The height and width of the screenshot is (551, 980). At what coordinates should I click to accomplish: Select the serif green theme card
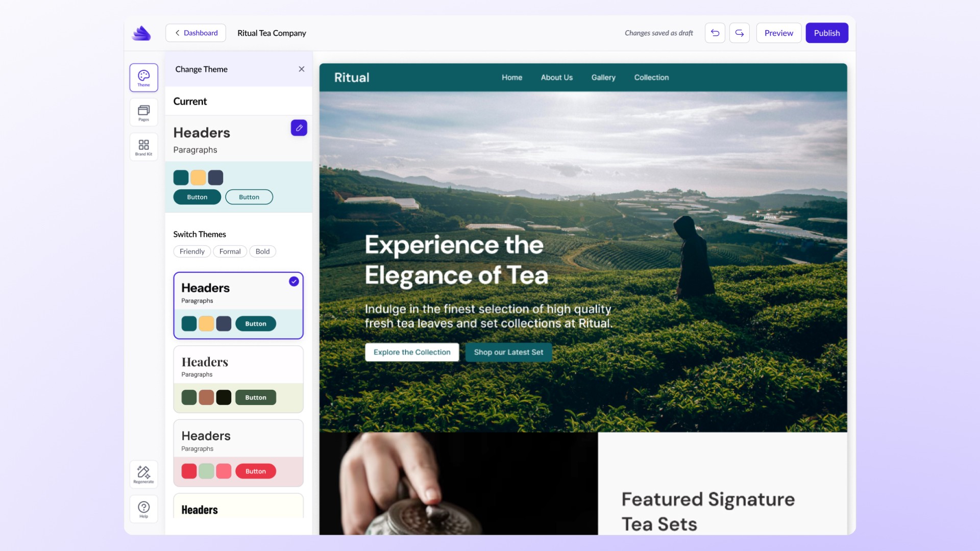point(238,380)
